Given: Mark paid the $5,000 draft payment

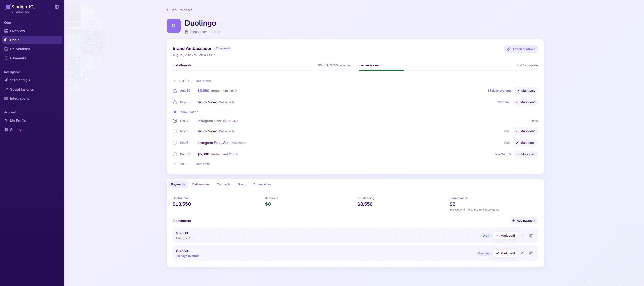Looking at the screenshot, I should [505, 236].
